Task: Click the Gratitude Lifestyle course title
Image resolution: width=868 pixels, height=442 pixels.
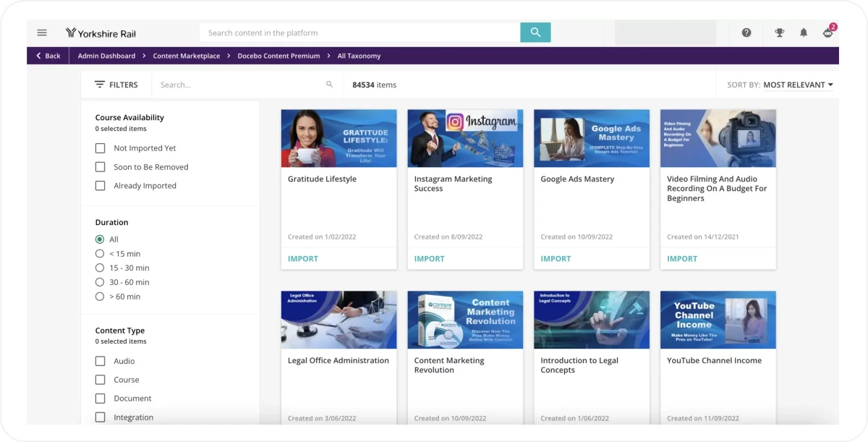Action: (x=322, y=179)
